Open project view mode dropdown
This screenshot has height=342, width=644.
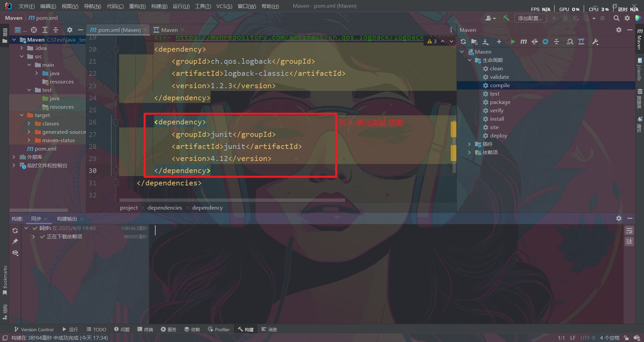pyautogui.click(x=20, y=30)
